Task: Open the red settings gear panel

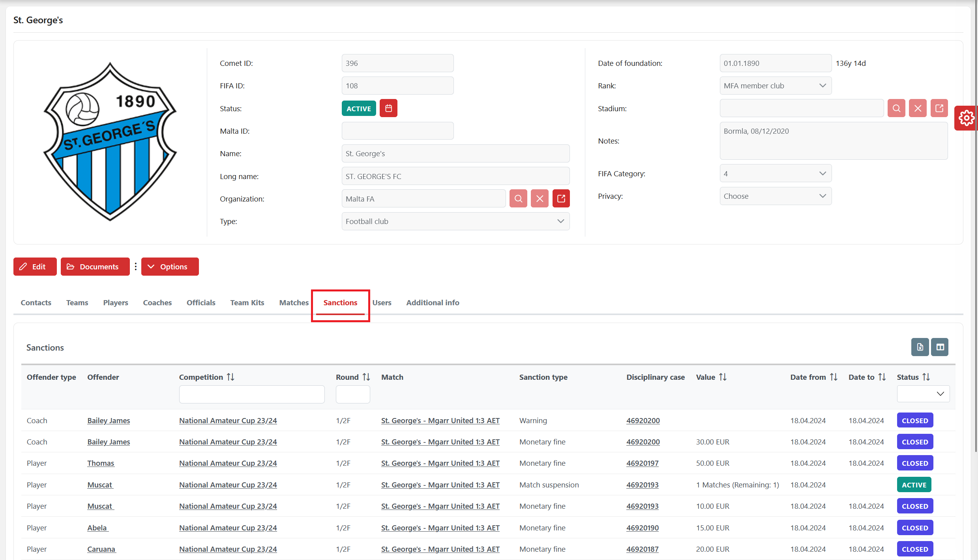Action: pos(966,118)
